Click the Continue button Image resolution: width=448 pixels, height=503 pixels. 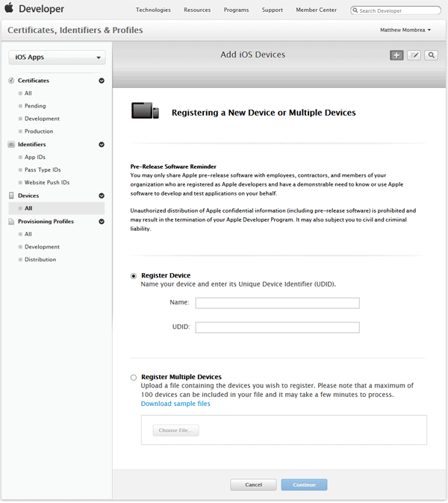coord(304,485)
